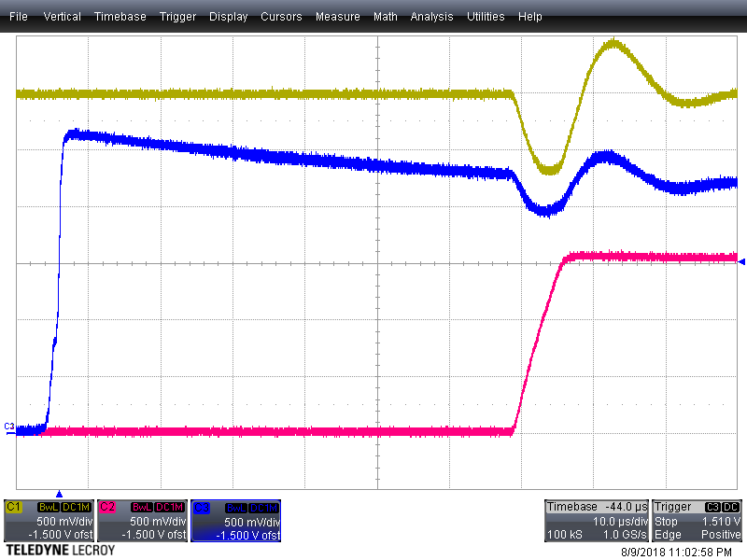Click the C3 source badge in Trigger box
Viewport: 747px width, 560px height.
click(712, 507)
